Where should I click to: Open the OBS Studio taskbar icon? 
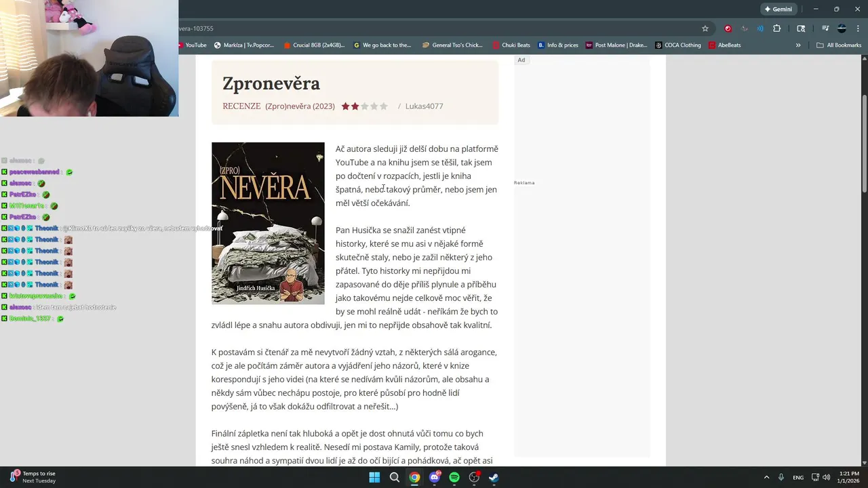[x=475, y=477]
